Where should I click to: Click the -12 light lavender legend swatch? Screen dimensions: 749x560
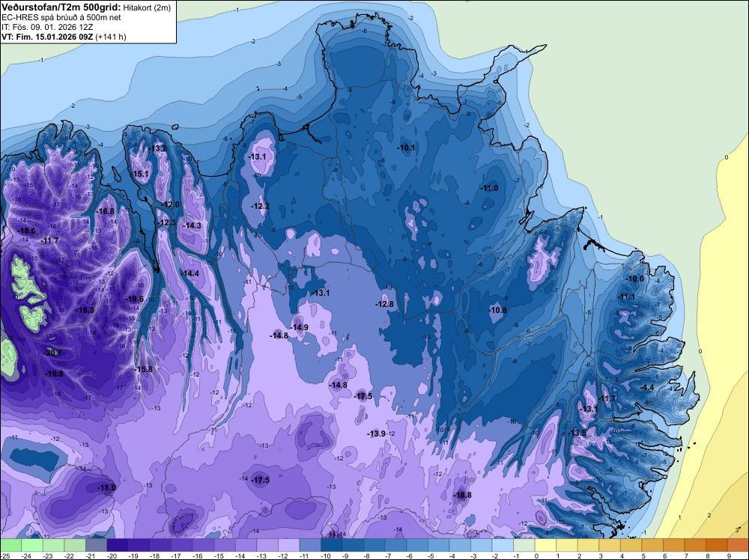(288, 545)
